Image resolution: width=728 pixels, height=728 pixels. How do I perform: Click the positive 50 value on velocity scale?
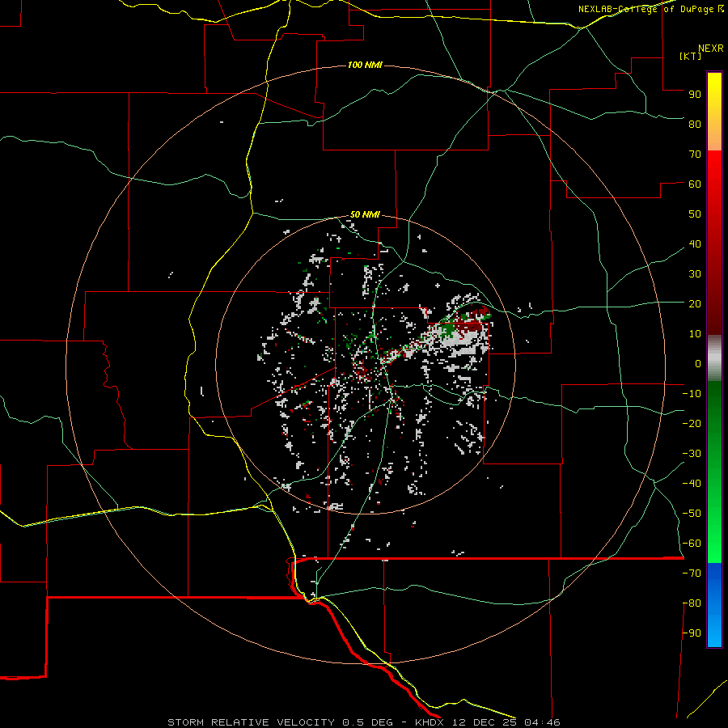pyautogui.click(x=695, y=214)
